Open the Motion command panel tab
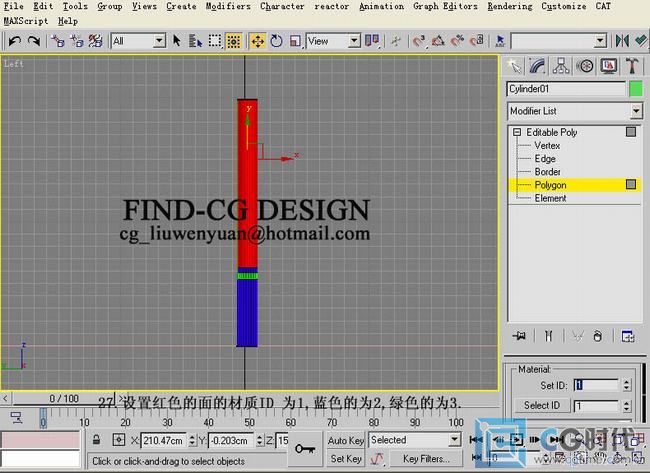 [585, 66]
